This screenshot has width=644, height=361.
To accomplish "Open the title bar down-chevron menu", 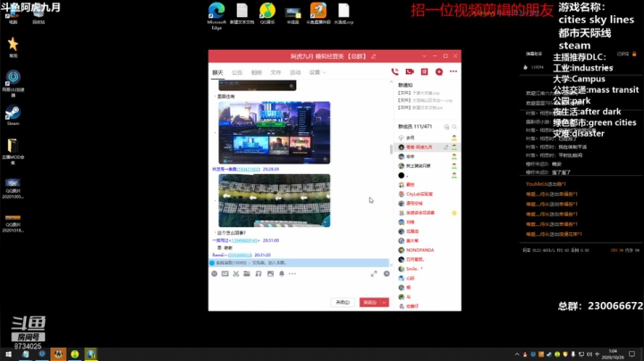I will coord(424,55).
